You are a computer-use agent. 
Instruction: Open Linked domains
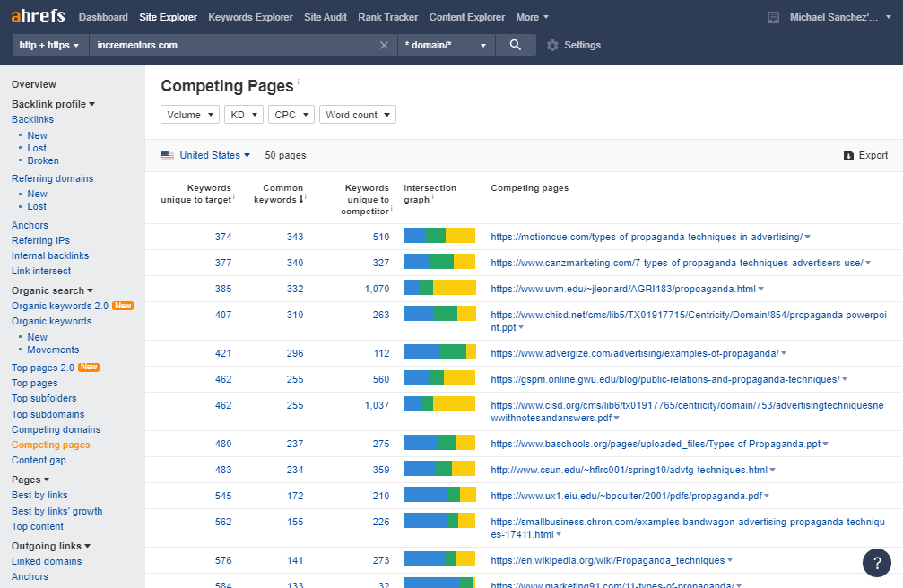point(47,561)
